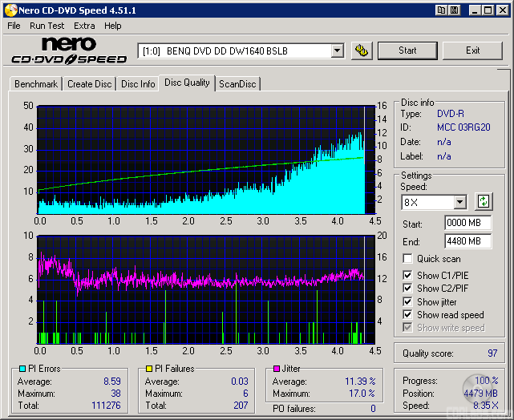Expand the BENQ drive selection dropdown
Screen dimensions: 514x420
click(x=337, y=50)
